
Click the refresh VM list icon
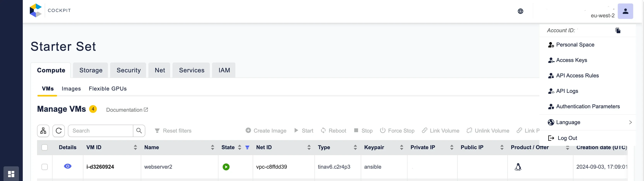[59, 131]
